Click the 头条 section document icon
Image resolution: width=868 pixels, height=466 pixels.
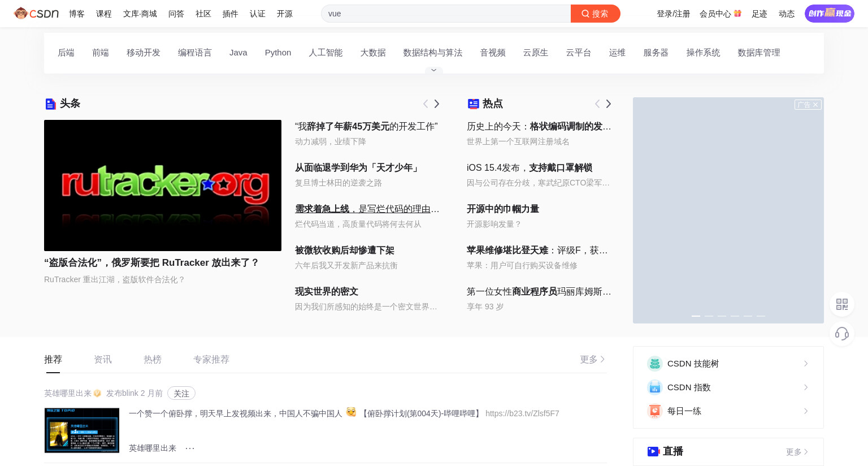[x=50, y=103]
